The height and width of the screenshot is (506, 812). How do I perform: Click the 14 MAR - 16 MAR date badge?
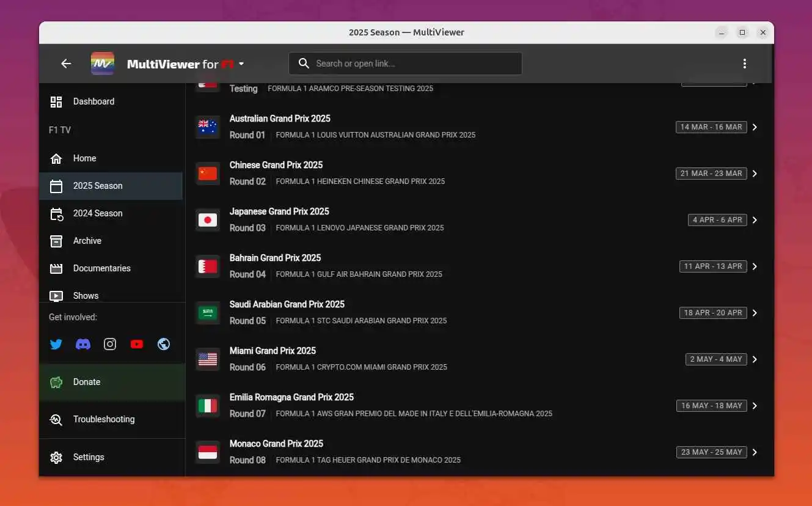[x=711, y=127]
